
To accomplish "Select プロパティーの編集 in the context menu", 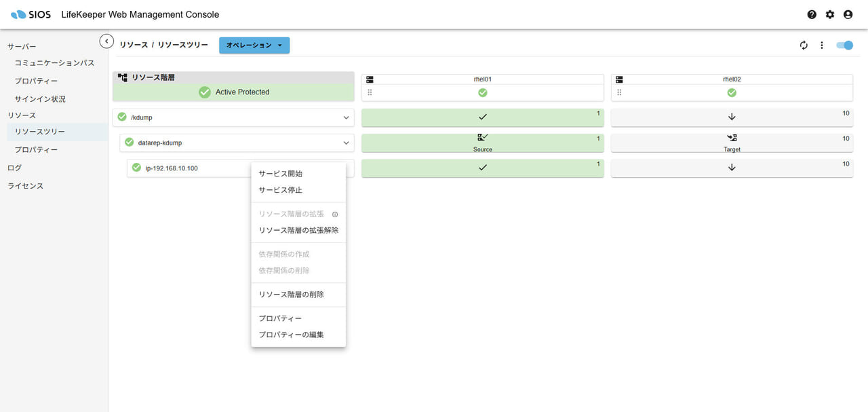I will point(291,335).
